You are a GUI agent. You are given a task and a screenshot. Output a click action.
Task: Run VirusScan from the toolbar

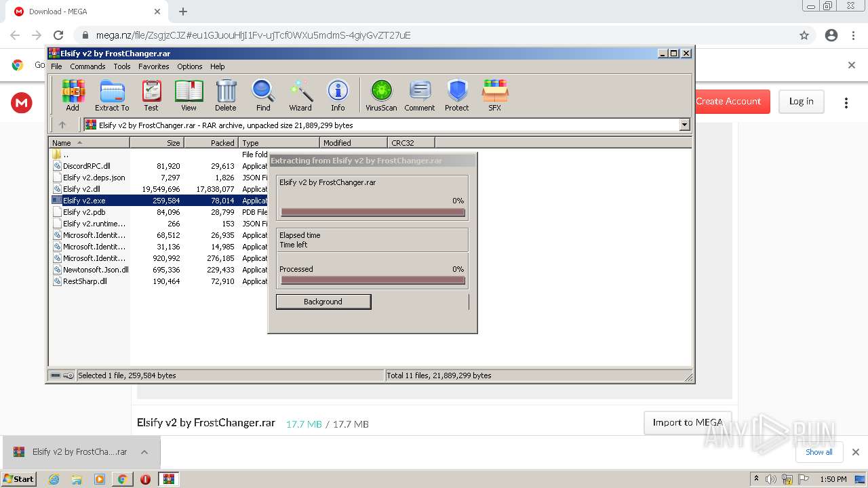click(381, 95)
